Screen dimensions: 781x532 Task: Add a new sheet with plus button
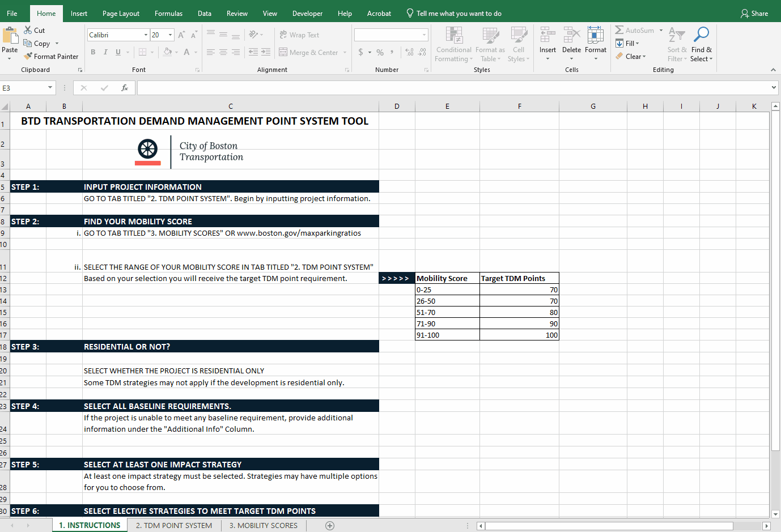click(x=330, y=526)
